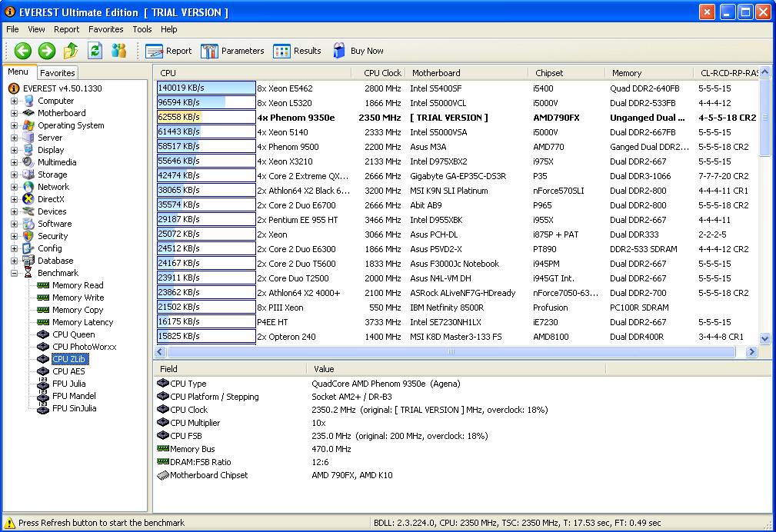Image resolution: width=776 pixels, height=532 pixels.
Task: Select the Database tree icon
Action: pyautogui.click(x=28, y=261)
